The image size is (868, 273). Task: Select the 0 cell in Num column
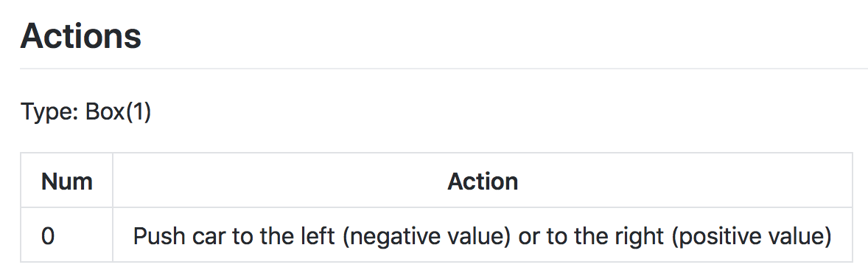[66, 236]
